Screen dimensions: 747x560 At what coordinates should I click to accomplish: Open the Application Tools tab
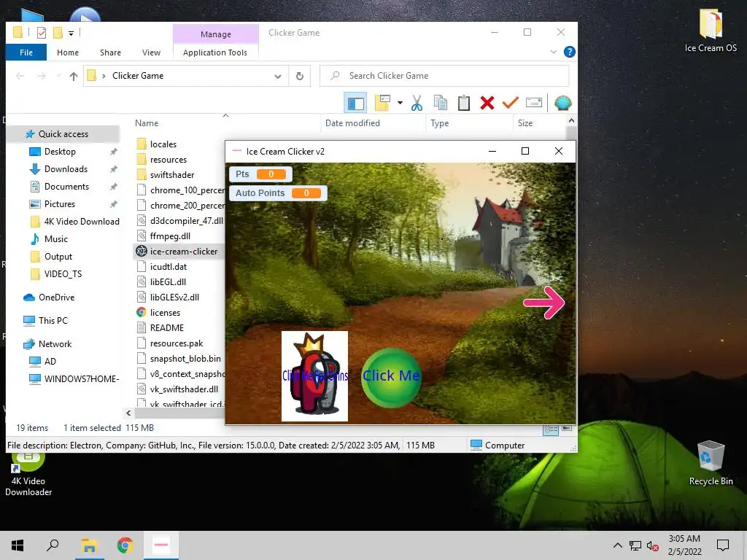coord(215,52)
